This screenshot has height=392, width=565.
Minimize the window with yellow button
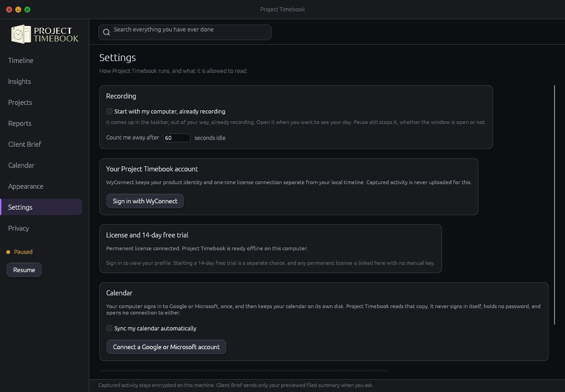click(x=18, y=10)
